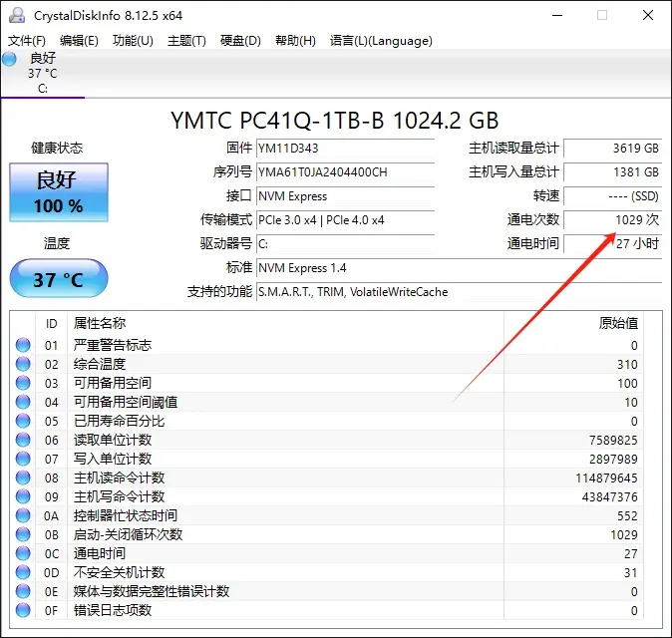The width and height of the screenshot is (672, 638).
Task: Click status orb for row 05 已用寿命百分比
Action: tap(23, 421)
